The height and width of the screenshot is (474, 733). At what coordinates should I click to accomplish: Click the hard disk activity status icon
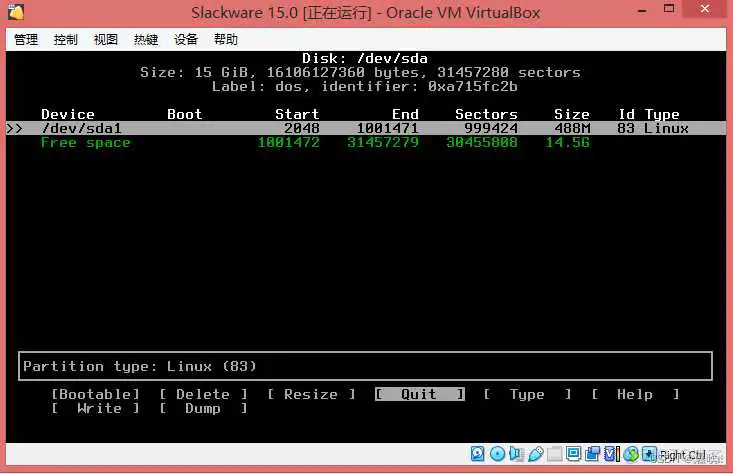click(477, 453)
